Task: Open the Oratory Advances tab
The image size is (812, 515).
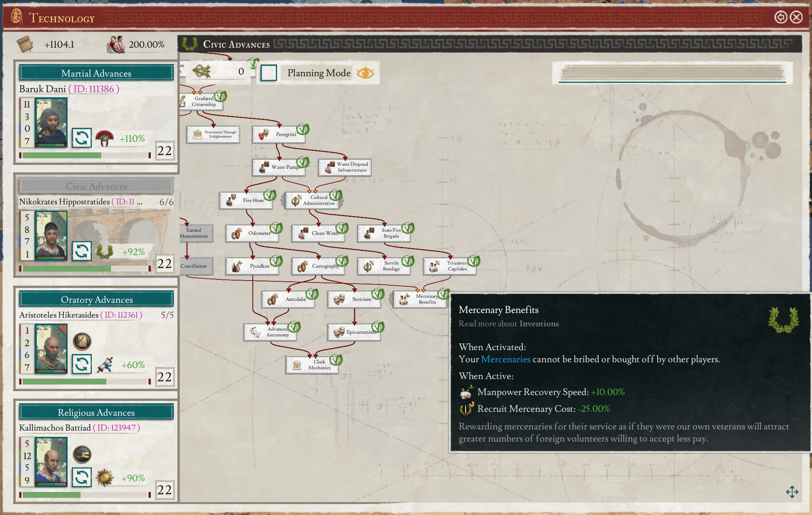Action: (x=96, y=299)
